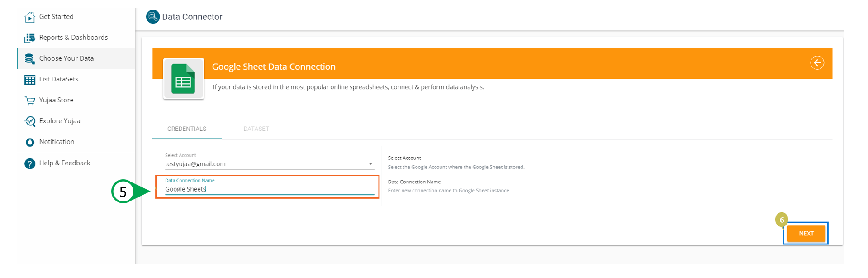This screenshot has height=278, width=868.
Task: Click the Google Sheets logo icon
Action: [183, 79]
